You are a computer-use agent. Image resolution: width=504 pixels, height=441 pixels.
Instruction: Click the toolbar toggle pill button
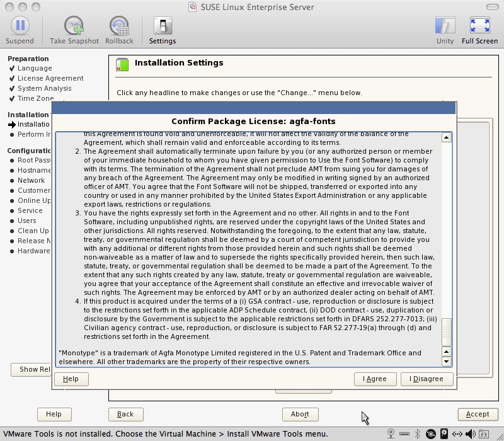(492, 7)
